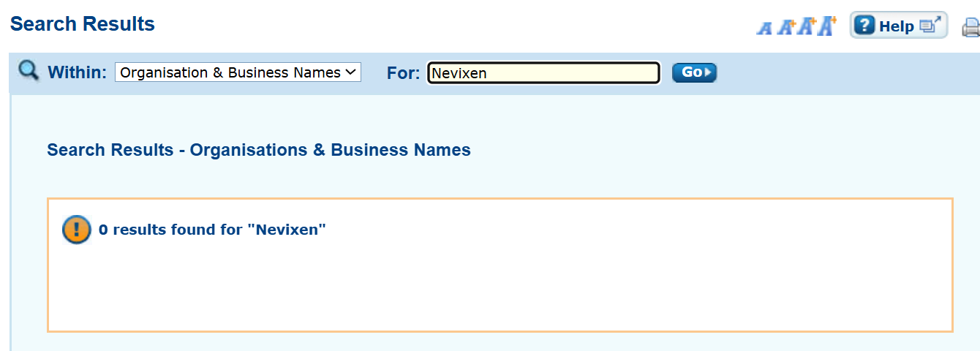Focus the For field containing Nevixen
The height and width of the screenshot is (351, 980).
[x=543, y=73]
